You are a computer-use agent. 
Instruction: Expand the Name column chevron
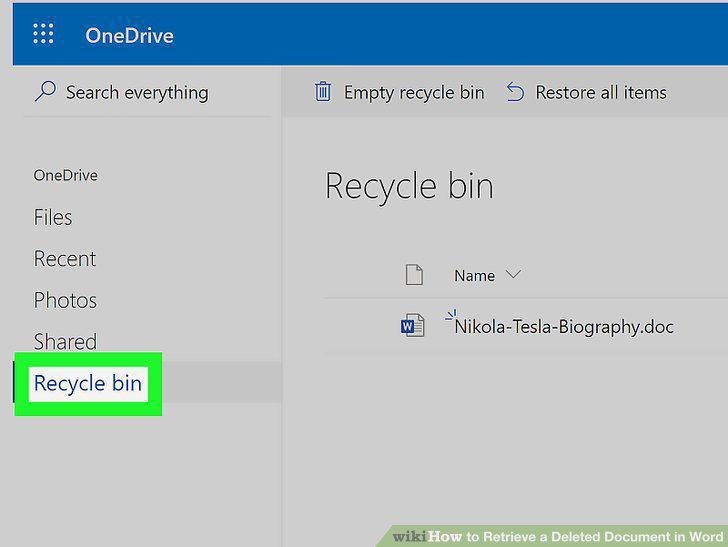(513, 274)
